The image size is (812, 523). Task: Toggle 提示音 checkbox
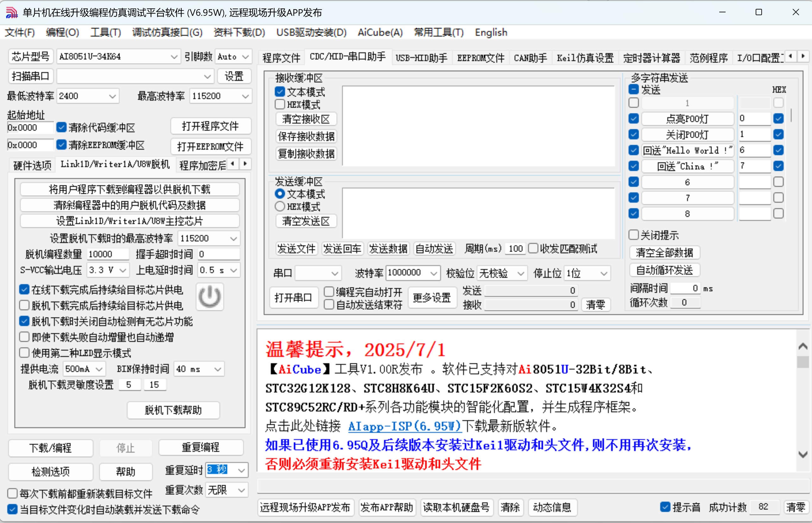tap(665, 507)
